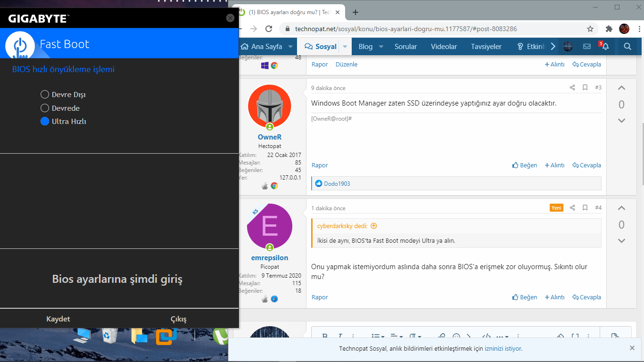The width and height of the screenshot is (644, 362).
Task: Share post #4 by emrepsilon
Action: (x=572, y=208)
